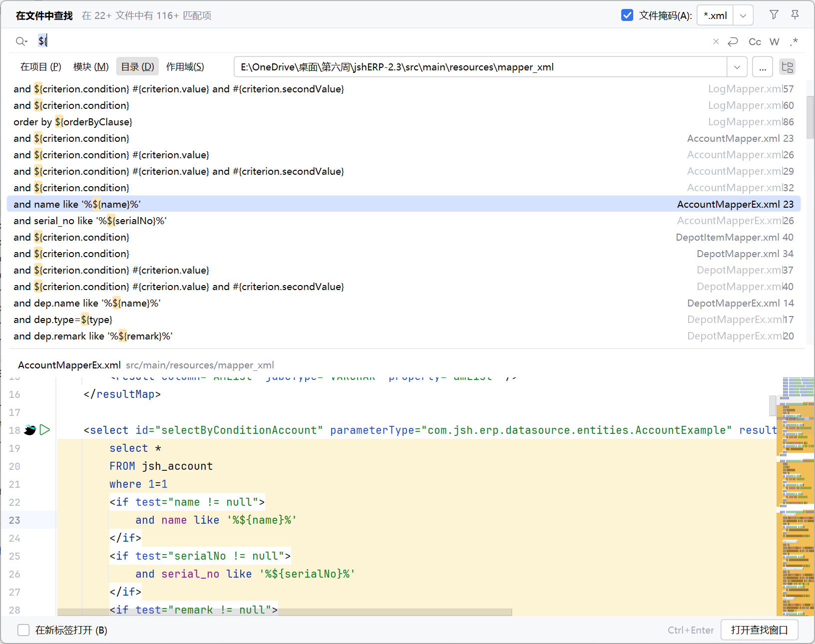Select result AccountMapper.xml line 32

404,188
